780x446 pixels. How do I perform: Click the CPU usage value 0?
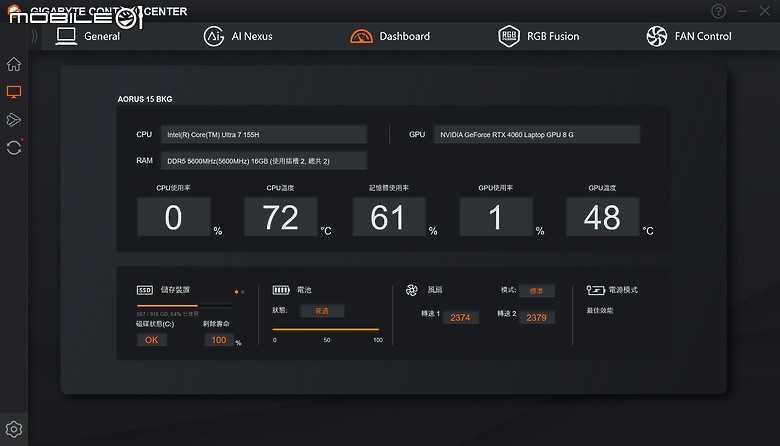point(174,217)
